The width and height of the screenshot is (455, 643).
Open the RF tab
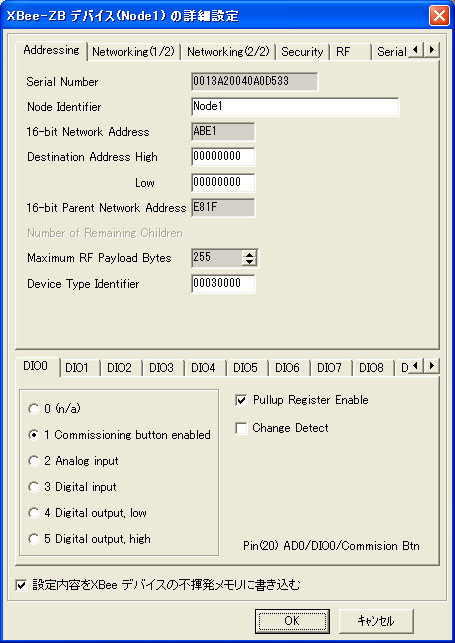(x=350, y=52)
